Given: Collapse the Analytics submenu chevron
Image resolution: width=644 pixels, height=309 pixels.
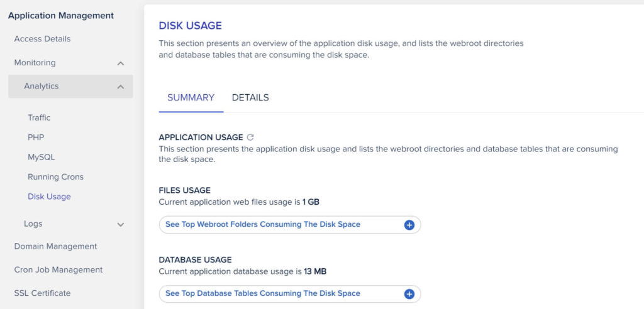Looking at the screenshot, I should 120,87.
